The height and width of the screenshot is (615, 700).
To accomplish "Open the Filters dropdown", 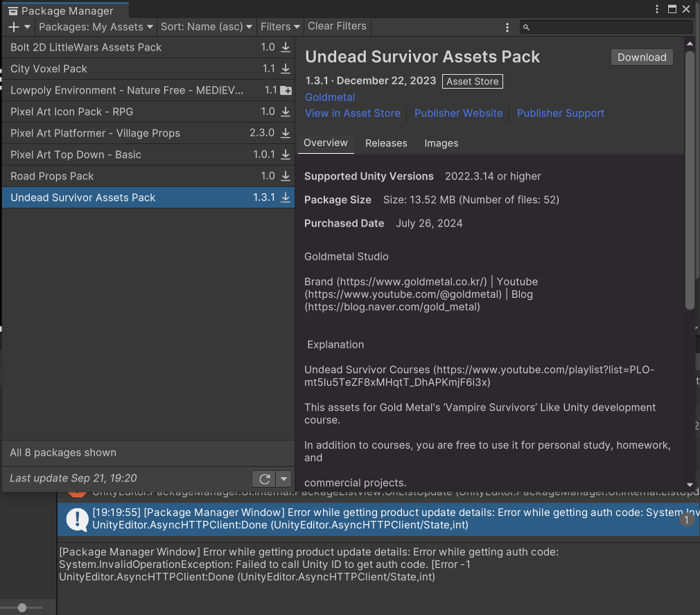I will tap(280, 27).
